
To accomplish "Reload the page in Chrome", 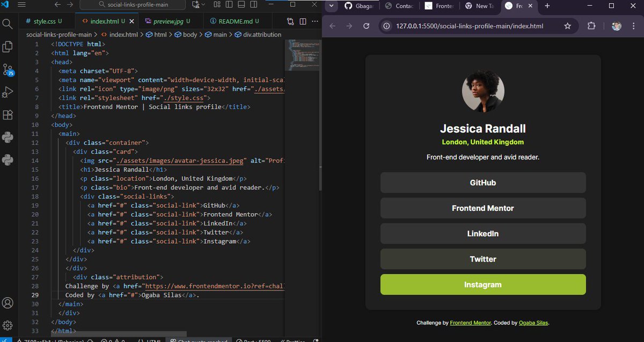I will tap(367, 26).
